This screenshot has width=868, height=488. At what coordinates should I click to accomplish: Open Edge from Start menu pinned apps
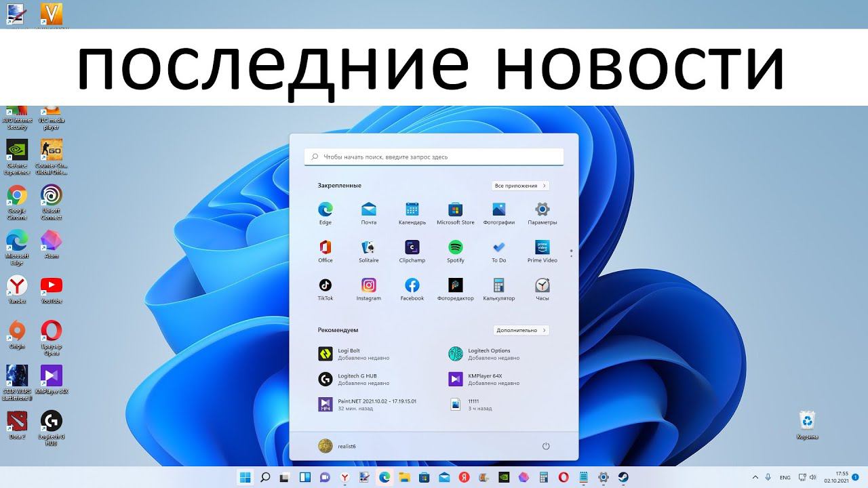(325, 213)
